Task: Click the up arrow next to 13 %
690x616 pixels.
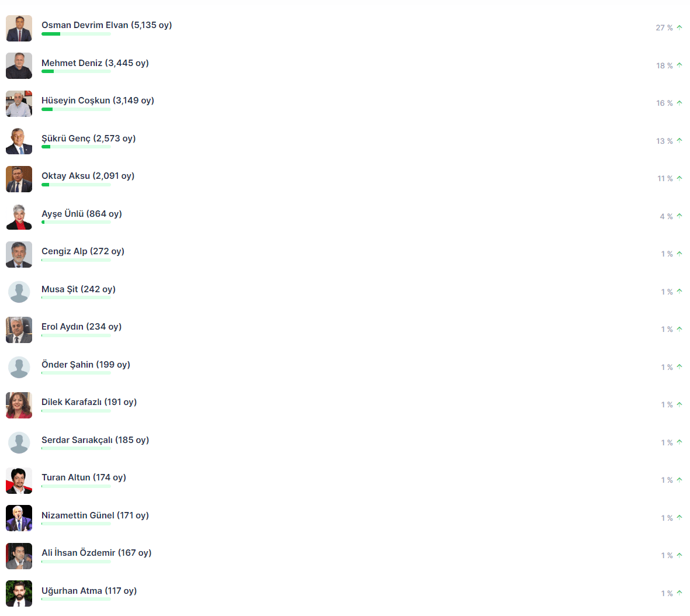Action: (x=679, y=140)
